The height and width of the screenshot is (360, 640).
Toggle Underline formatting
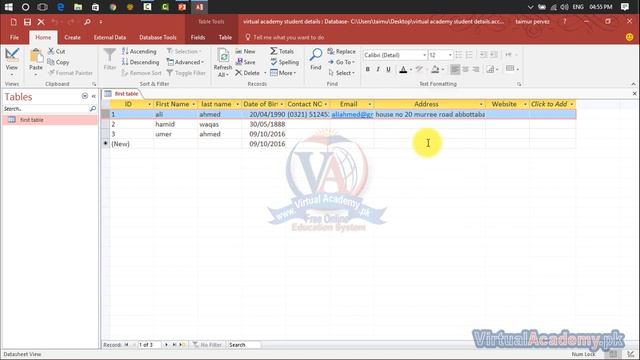pyautogui.click(x=389, y=69)
